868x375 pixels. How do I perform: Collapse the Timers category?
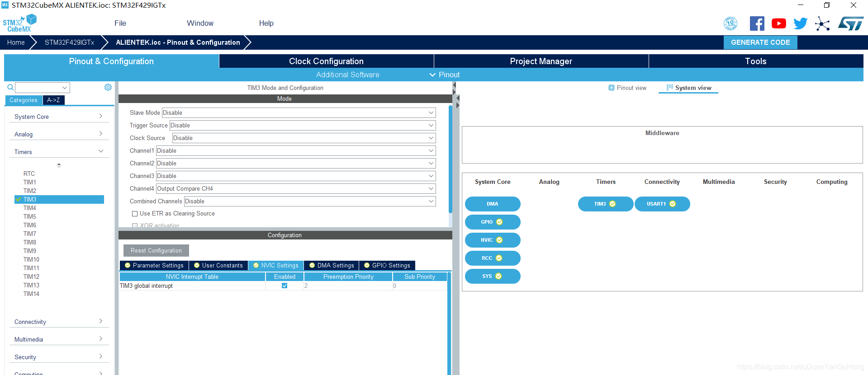coord(59,152)
